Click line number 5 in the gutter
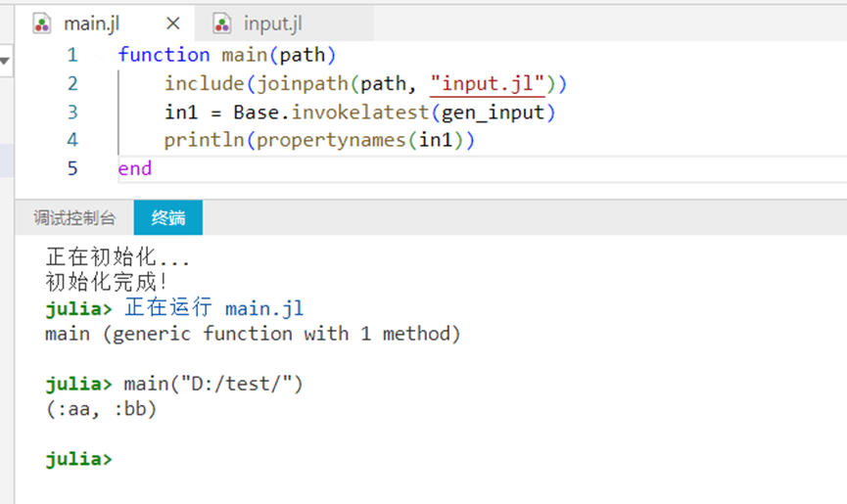Viewport: 847px width, 504px height. [72, 169]
